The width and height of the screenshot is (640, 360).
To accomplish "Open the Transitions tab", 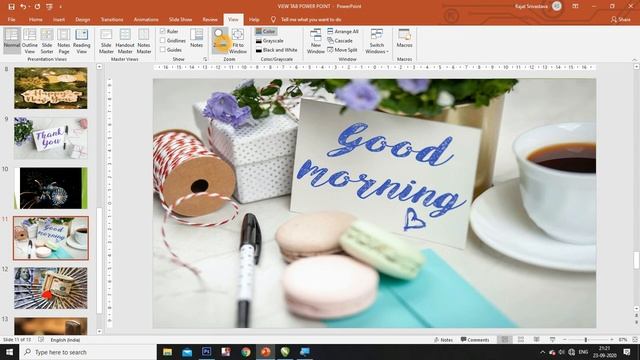I will 112,19.
